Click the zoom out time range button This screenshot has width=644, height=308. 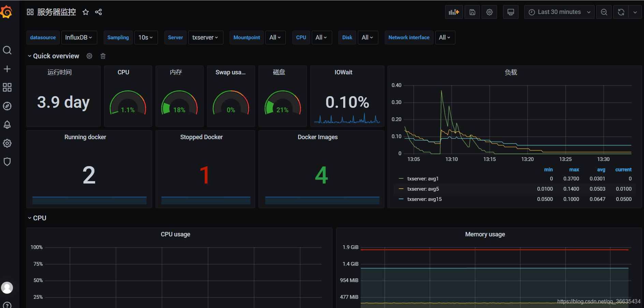(604, 12)
